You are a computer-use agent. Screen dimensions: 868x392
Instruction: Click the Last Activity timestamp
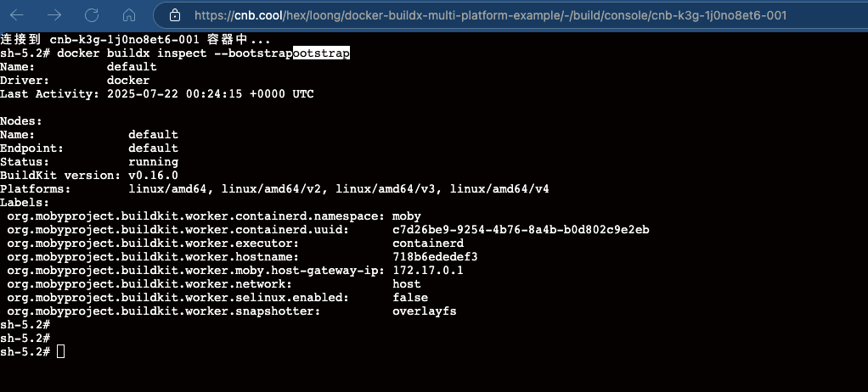210,94
